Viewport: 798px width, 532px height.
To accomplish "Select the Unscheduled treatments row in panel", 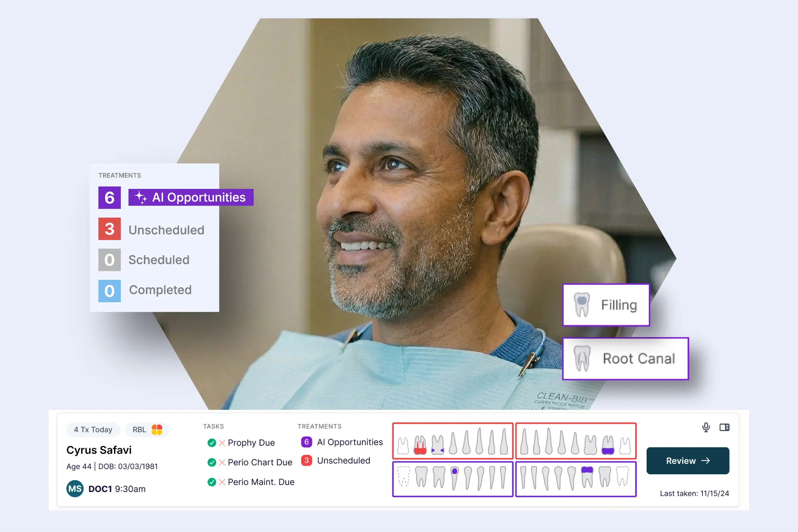I will 166,230.
